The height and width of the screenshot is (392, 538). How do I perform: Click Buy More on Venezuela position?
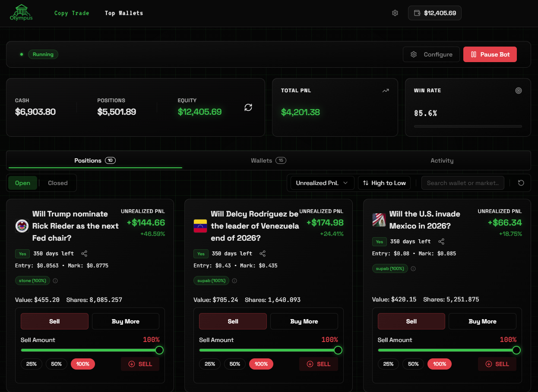coord(304,321)
